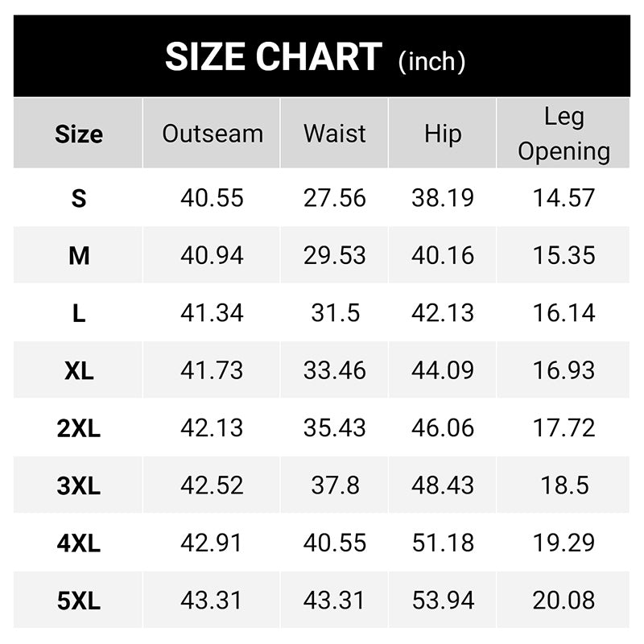Screen dimensions: 644x644
Task: Click the Leg Opening column header
Action: click(563, 134)
